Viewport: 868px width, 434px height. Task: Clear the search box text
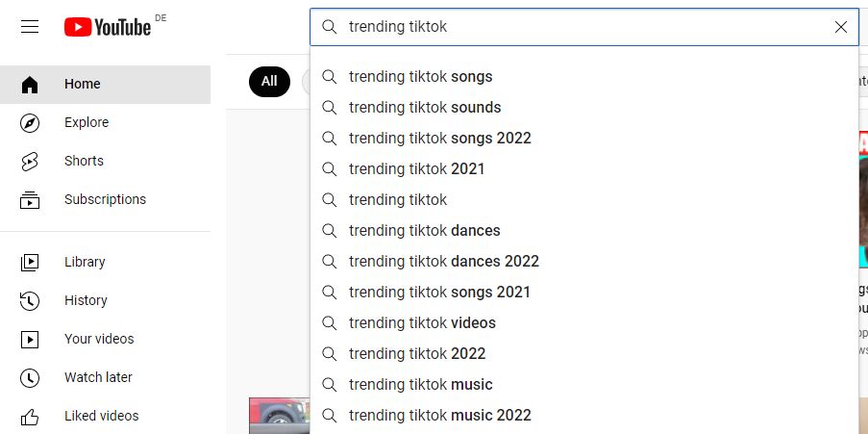(841, 27)
